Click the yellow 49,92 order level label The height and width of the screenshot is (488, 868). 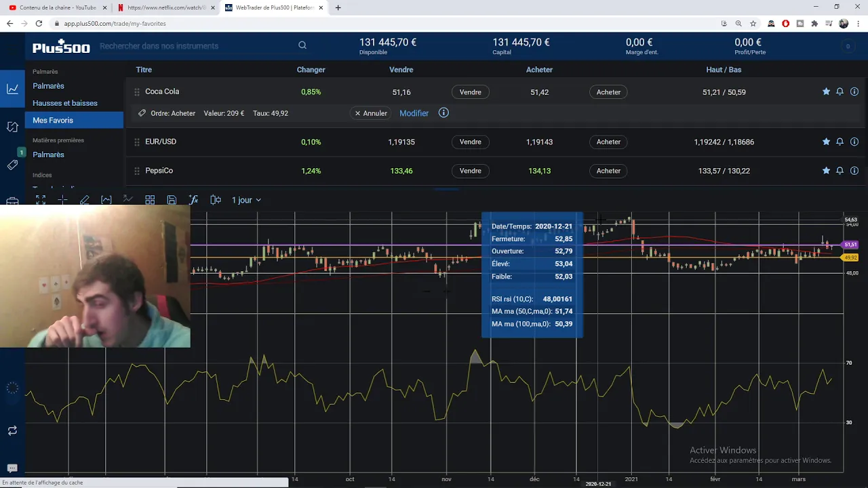[x=850, y=258]
